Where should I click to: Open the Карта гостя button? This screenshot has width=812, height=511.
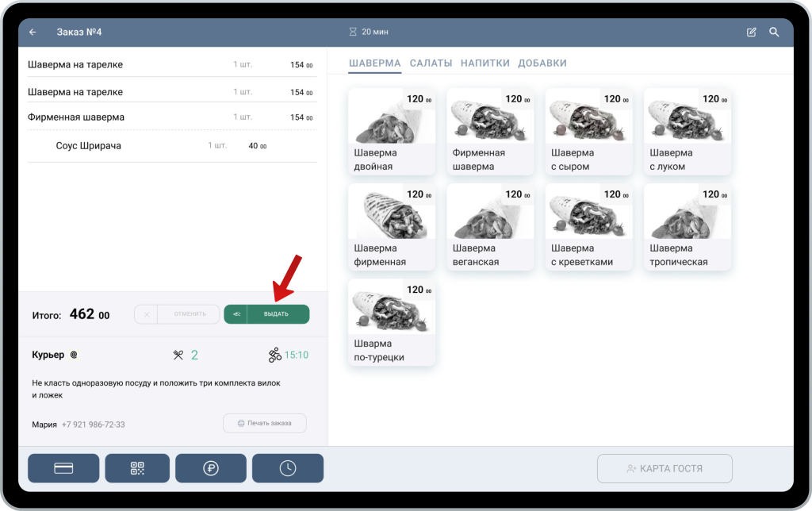(665, 468)
